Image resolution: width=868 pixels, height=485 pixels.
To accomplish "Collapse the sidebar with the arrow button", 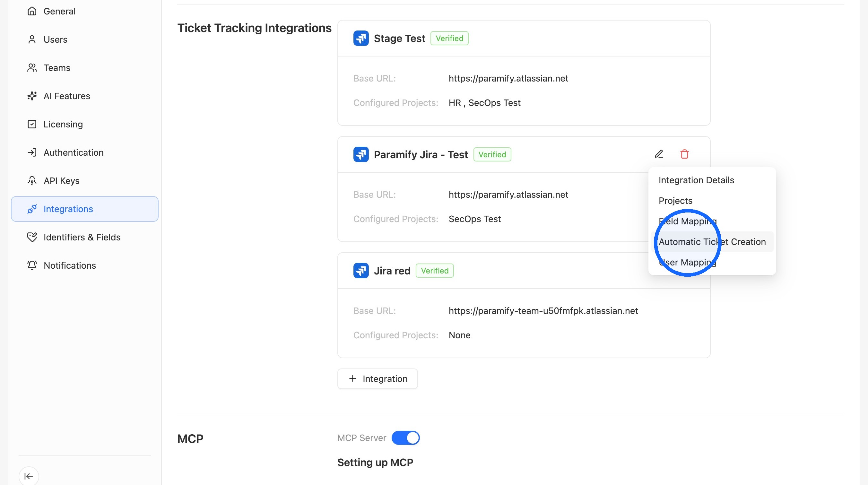I will (x=29, y=476).
